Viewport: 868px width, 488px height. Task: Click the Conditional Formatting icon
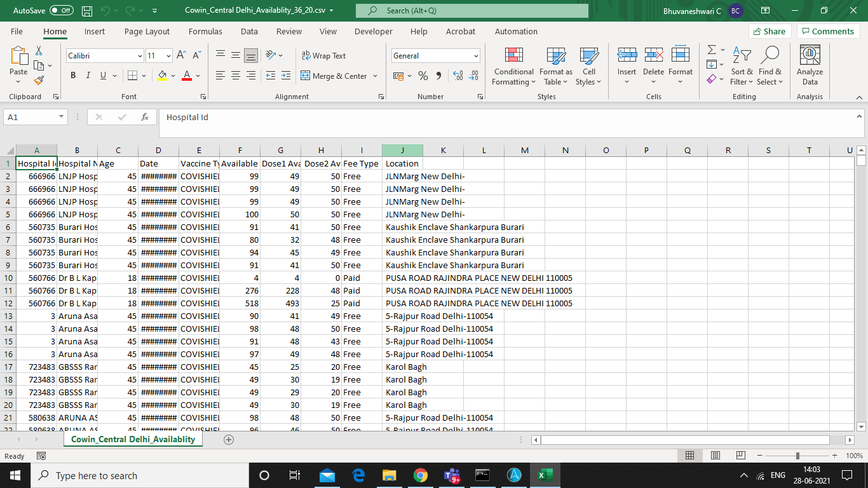[513, 55]
